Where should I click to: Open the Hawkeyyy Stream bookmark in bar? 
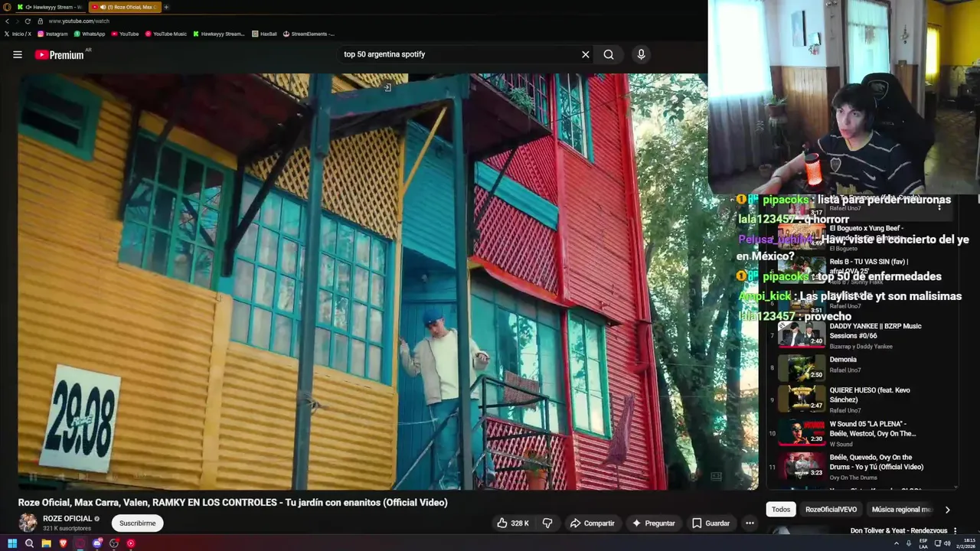[219, 34]
